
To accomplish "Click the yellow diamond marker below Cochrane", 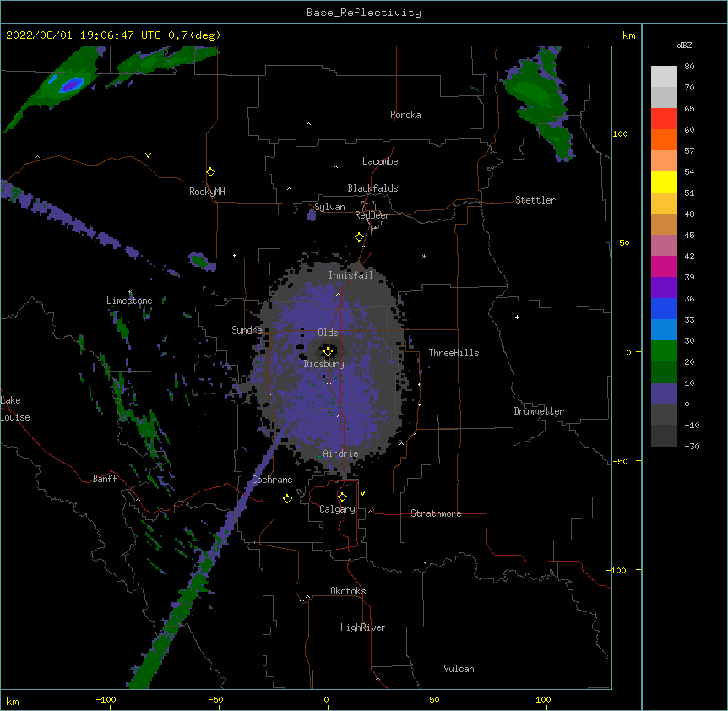I will pos(287,498).
